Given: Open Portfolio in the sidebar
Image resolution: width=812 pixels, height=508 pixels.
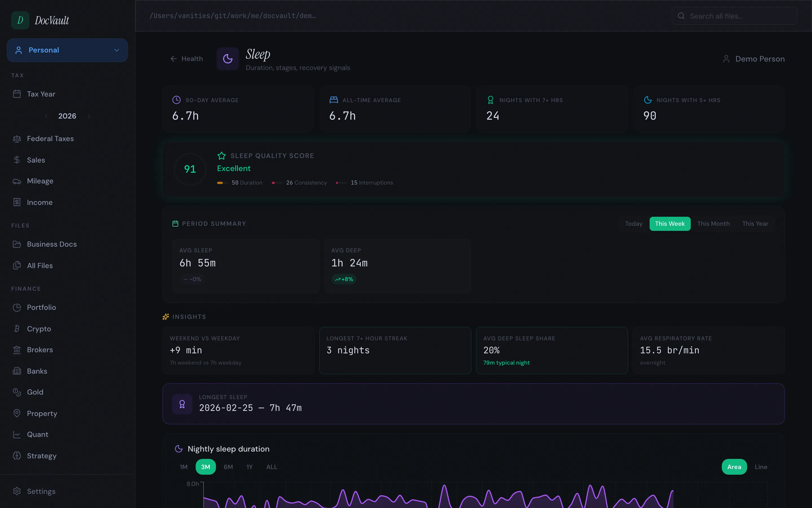Looking at the screenshot, I should pyautogui.click(x=67, y=307).
